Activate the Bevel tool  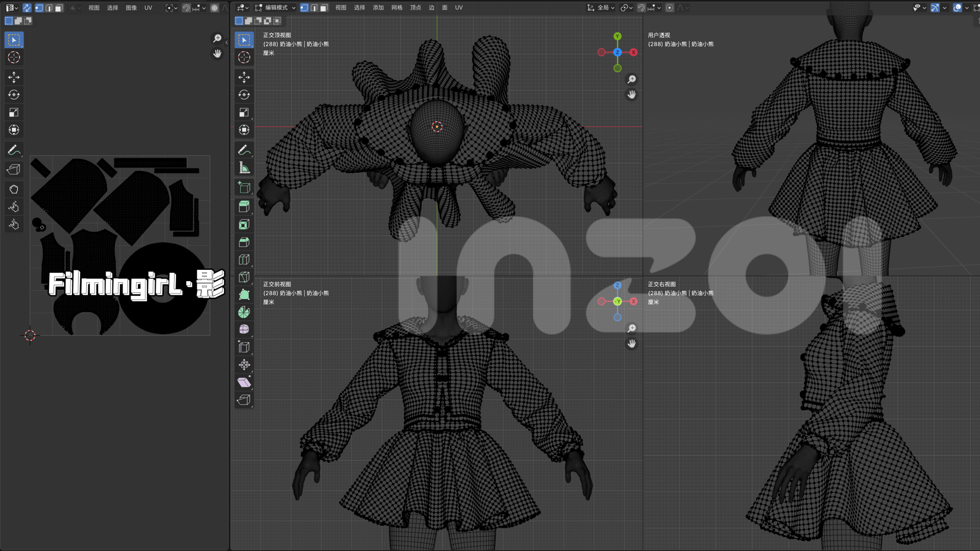click(244, 242)
